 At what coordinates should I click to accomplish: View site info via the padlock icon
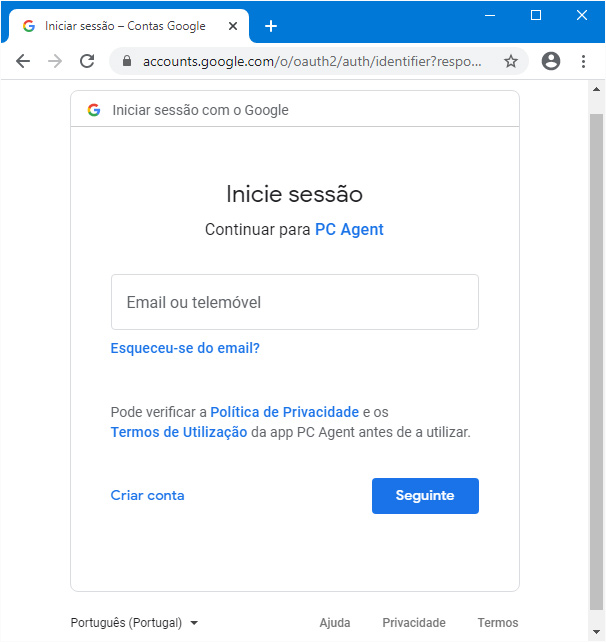tap(127, 61)
